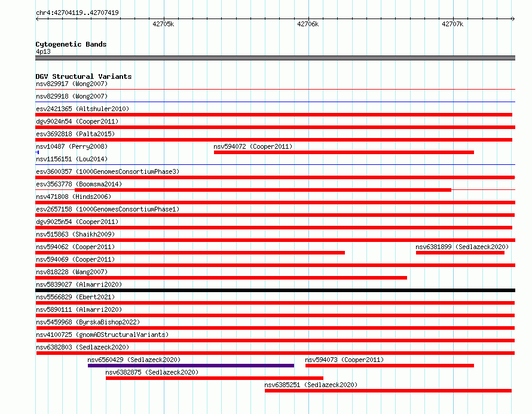Click the gray 4p13 cytogenetic band
532x414 pixels.
(x=275, y=58)
